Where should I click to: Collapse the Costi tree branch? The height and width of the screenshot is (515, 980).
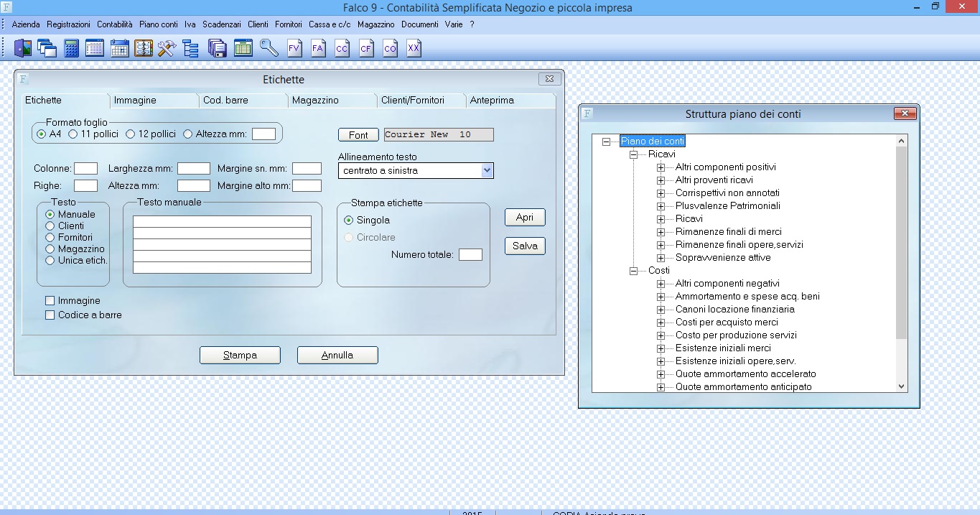(633, 271)
